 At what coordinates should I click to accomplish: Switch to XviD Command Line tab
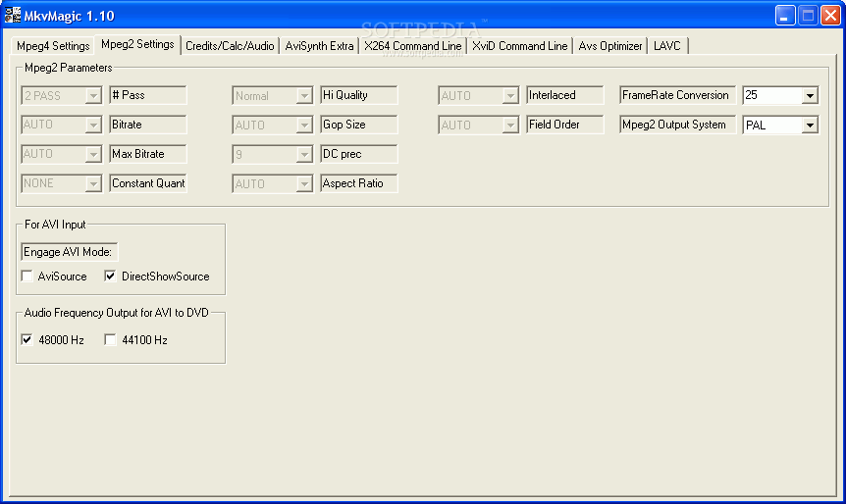(x=519, y=46)
